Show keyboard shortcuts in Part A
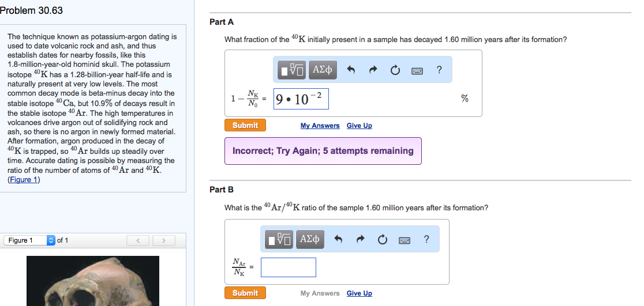644x306 pixels. pos(417,70)
